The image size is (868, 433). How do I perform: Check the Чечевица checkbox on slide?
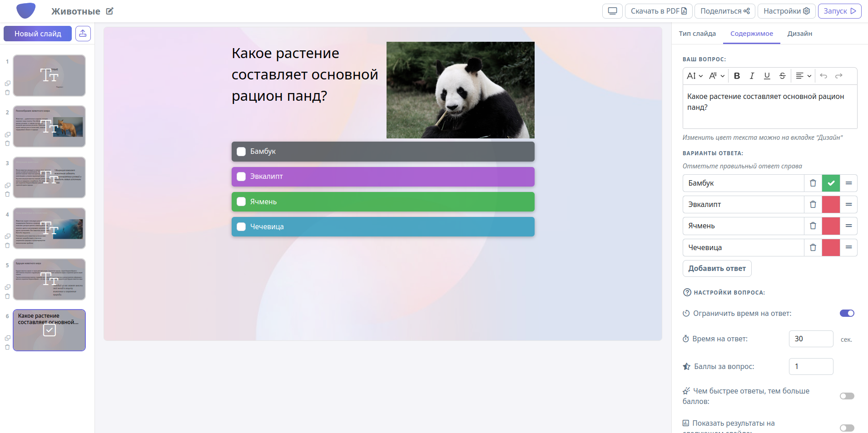click(x=241, y=226)
